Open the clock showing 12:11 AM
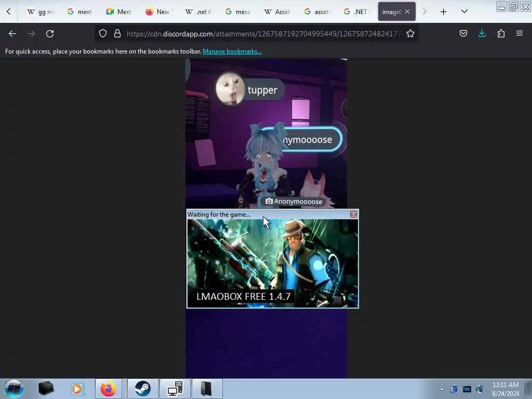Image resolution: width=532 pixels, height=399 pixels. (506, 389)
